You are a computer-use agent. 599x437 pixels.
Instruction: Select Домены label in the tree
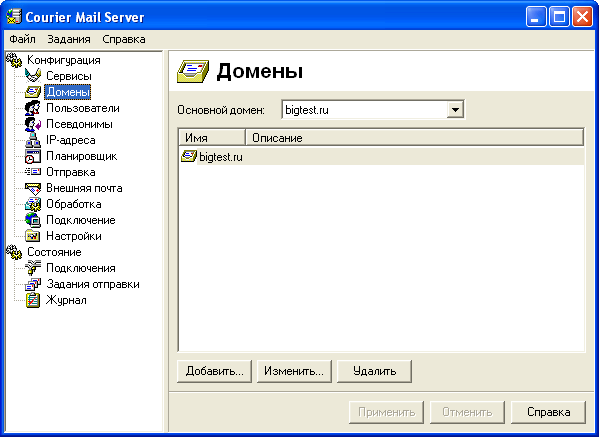click(68, 92)
